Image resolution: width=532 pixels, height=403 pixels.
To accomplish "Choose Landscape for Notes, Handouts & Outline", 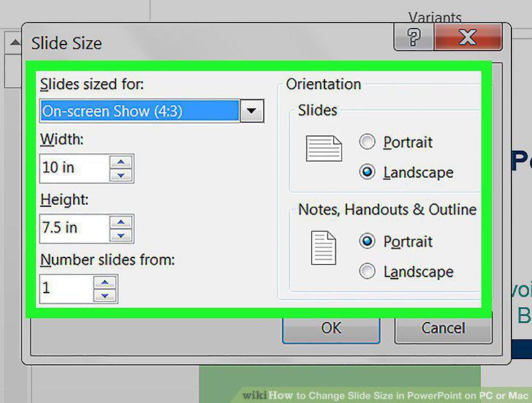I will [x=367, y=271].
